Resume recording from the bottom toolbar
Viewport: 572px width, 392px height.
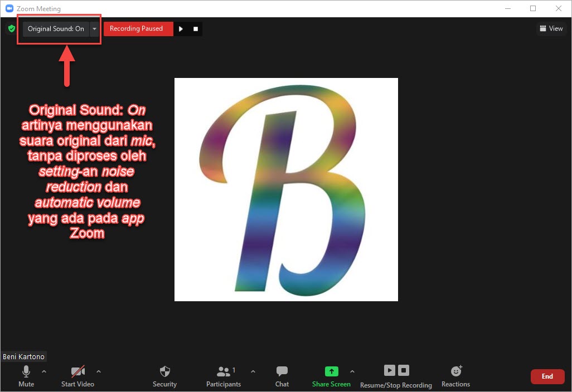(x=390, y=370)
